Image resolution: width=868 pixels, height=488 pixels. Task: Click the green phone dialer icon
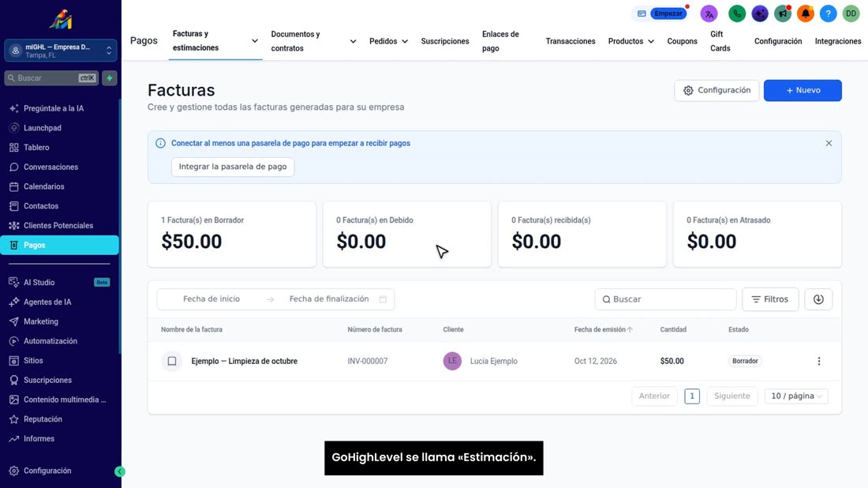737,14
